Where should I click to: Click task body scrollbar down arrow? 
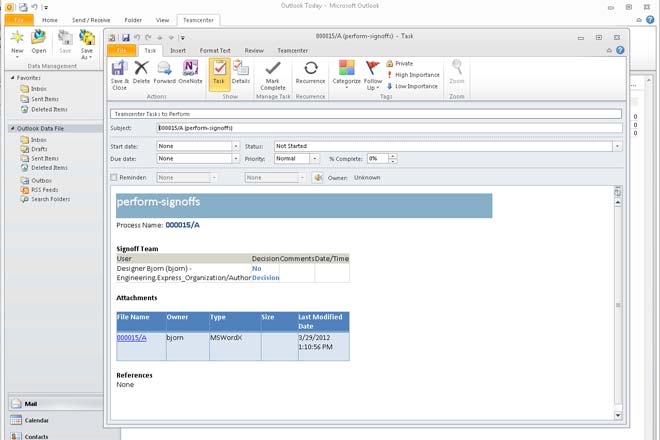(x=617, y=415)
